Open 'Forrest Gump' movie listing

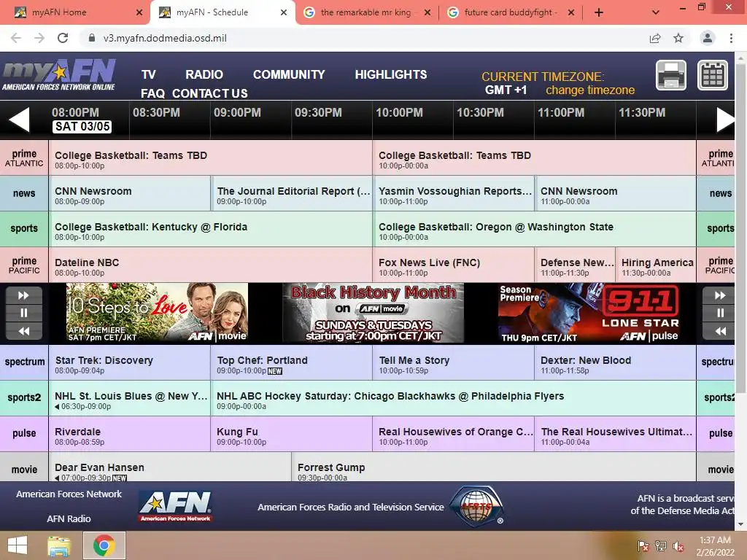pos(494,467)
